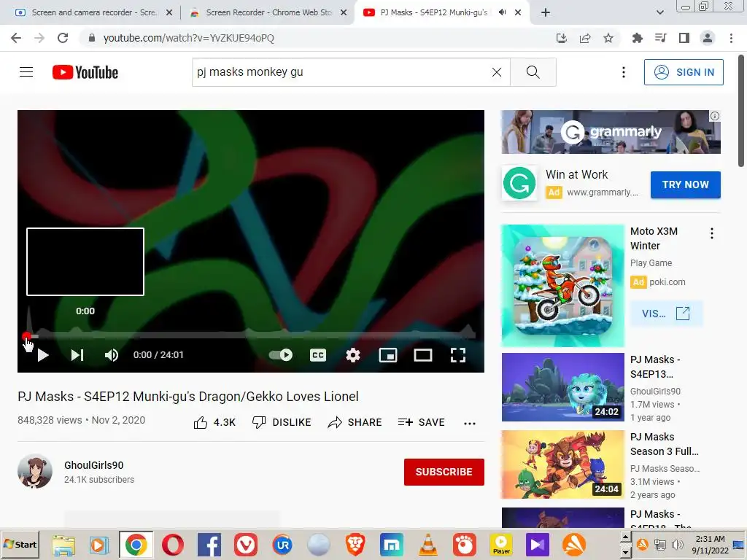Share this page icon in address bar
Image resolution: width=747 pixels, height=560 pixels.
click(x=585, y=38)
